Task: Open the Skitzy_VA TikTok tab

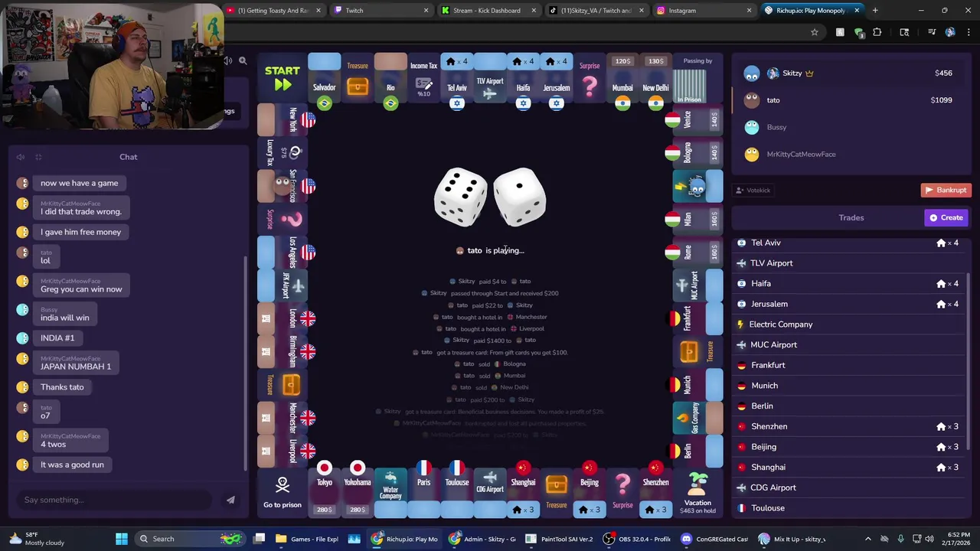Action: point(597,11)
